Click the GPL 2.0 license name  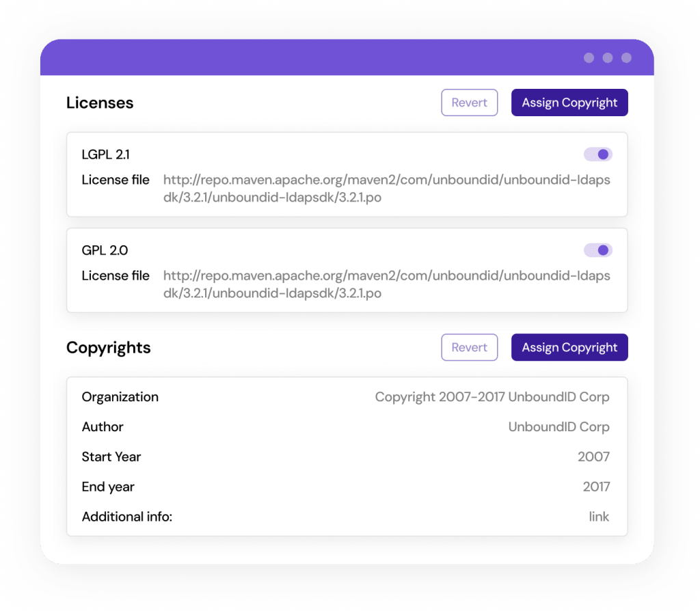(105, 250)
